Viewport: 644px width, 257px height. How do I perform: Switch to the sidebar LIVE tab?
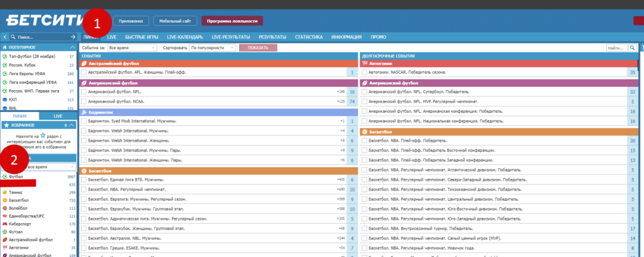58,117
